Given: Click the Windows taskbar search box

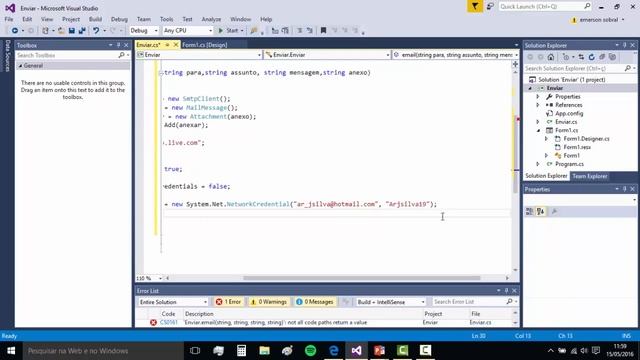Looking at the screenshot, I should click(103, 351).
